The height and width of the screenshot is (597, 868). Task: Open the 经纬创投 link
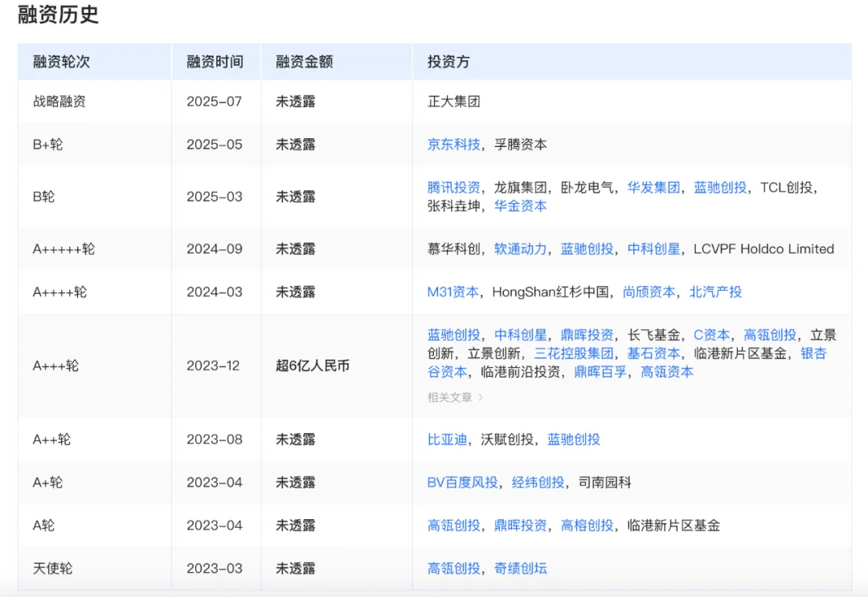tap(538, 483)
